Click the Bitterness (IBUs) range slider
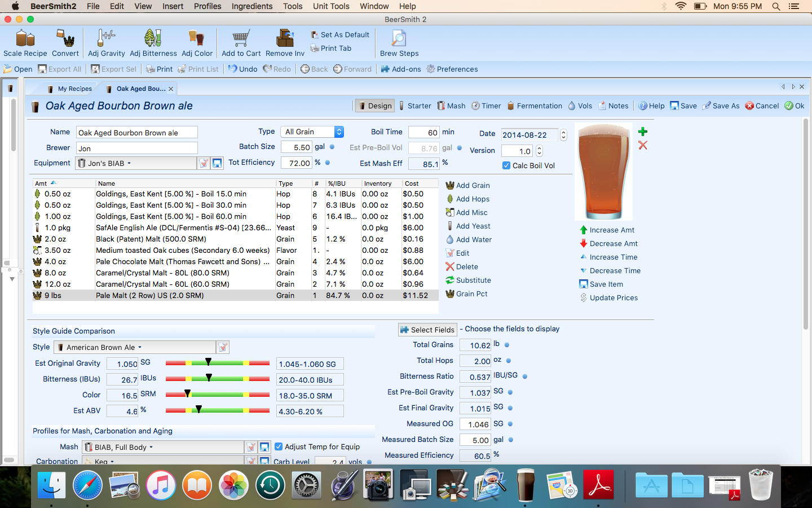 click(218, 379)
